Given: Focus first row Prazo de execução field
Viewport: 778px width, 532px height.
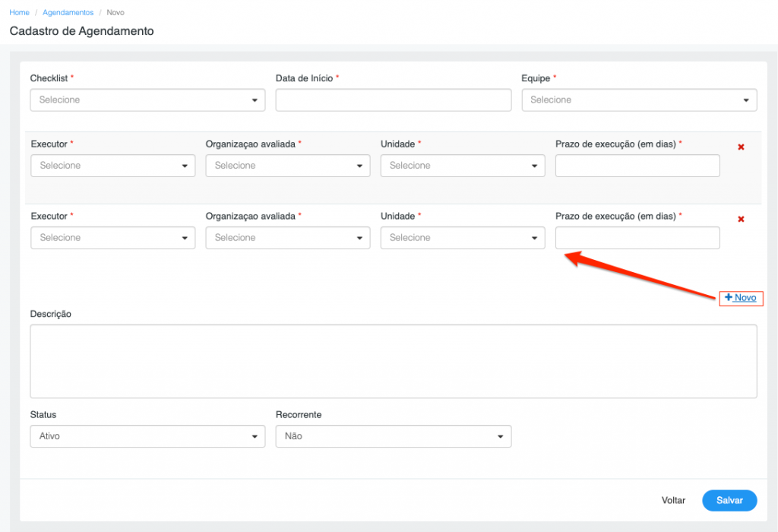Looking at the screenshot, I should click(637, 166).
